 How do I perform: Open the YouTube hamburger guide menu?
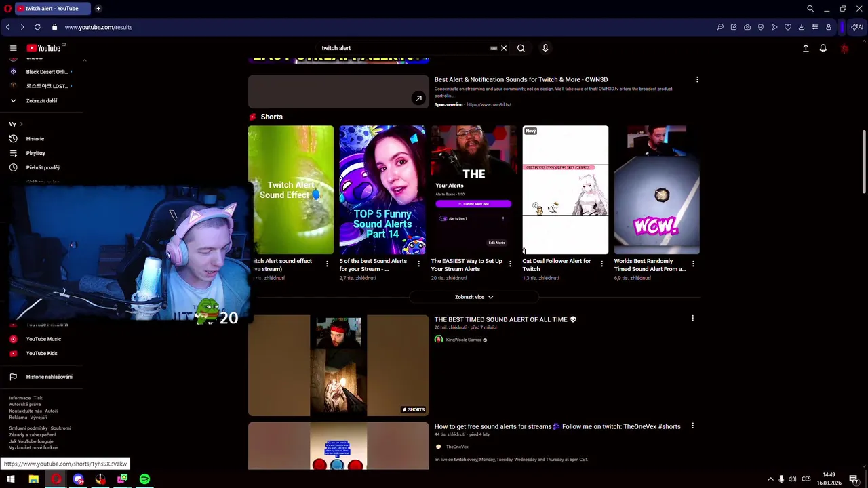tap(13, 48)
